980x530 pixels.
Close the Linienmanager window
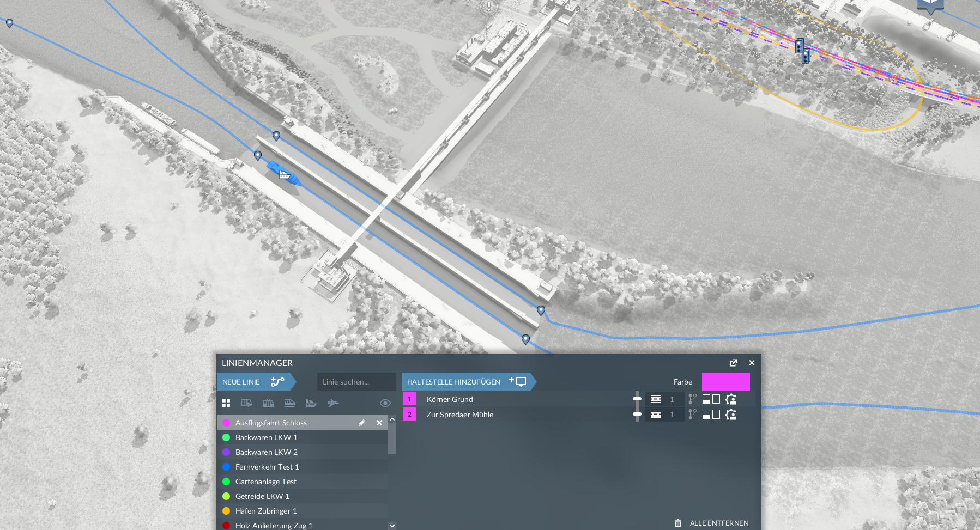[x=752, y=363]
